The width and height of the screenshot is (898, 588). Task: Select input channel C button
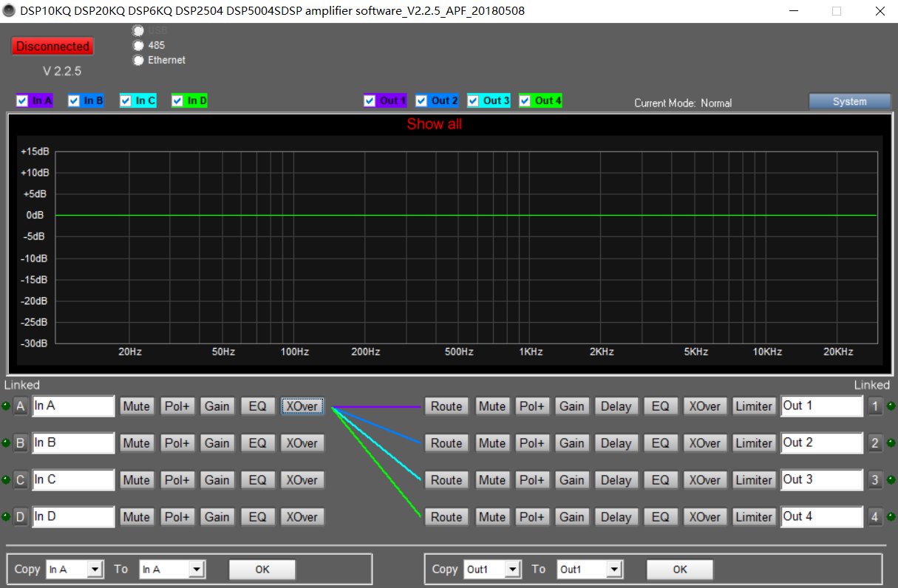pos(21,480)
